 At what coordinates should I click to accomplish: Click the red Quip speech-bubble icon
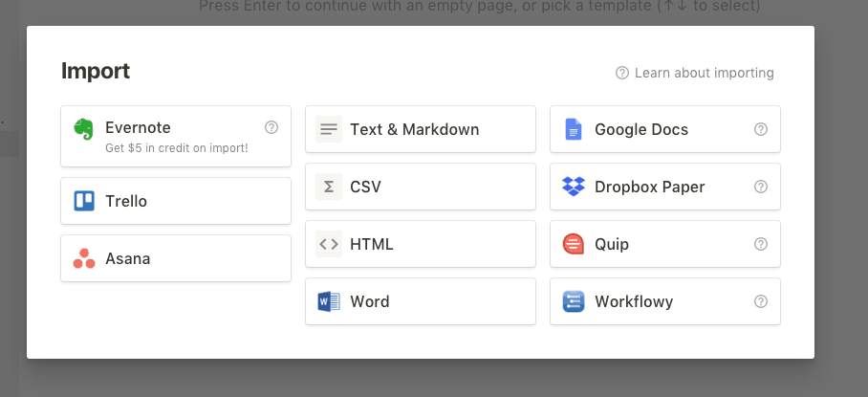coord(574,244)
